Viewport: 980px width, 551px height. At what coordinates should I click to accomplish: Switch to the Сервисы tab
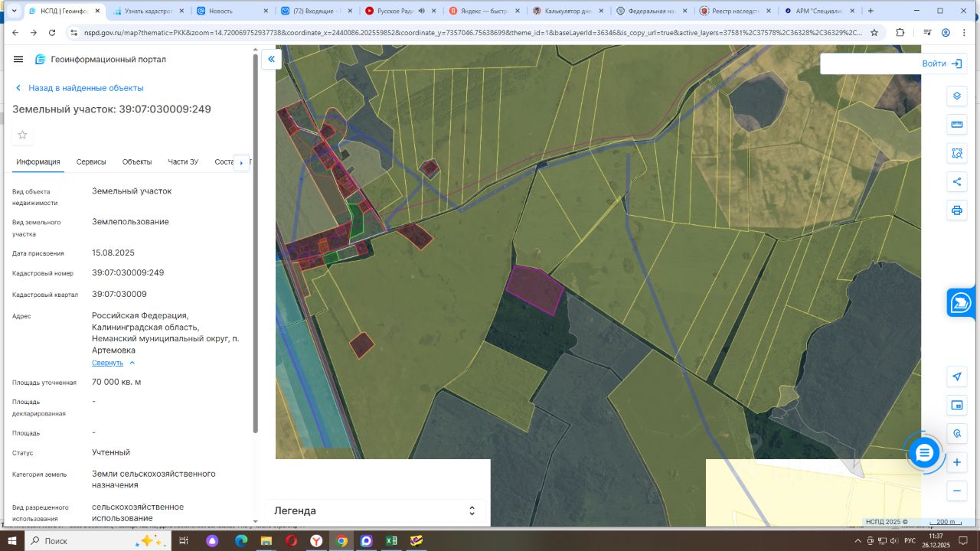(x=91, y=162)
